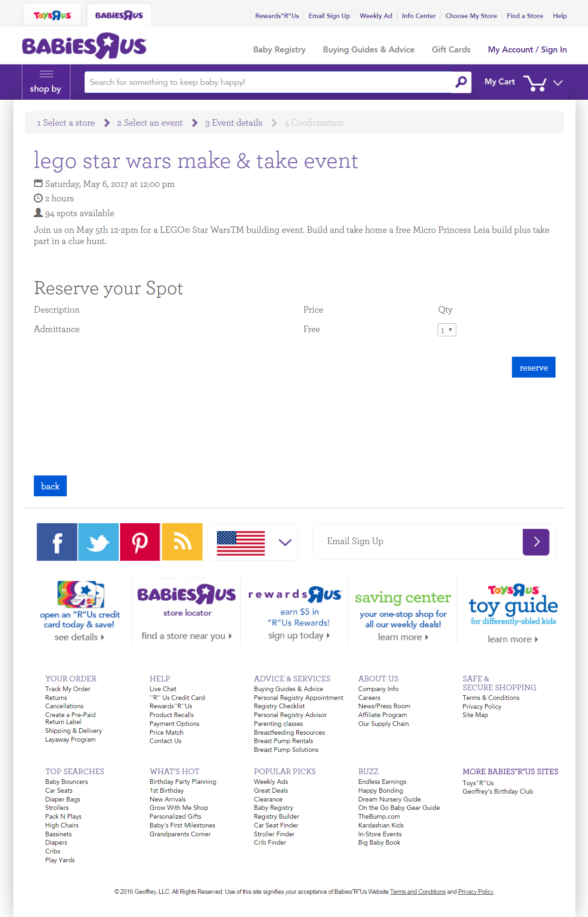Open the Info Center link
This screenshot has height=917, width=588.
coord(419,16)
